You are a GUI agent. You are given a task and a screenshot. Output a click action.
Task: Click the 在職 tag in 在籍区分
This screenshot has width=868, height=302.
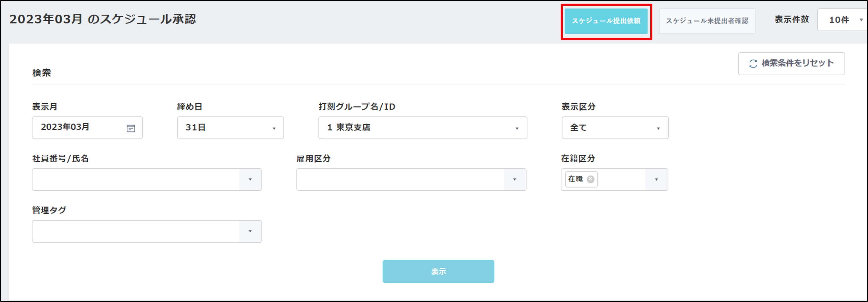coord(575,179)
